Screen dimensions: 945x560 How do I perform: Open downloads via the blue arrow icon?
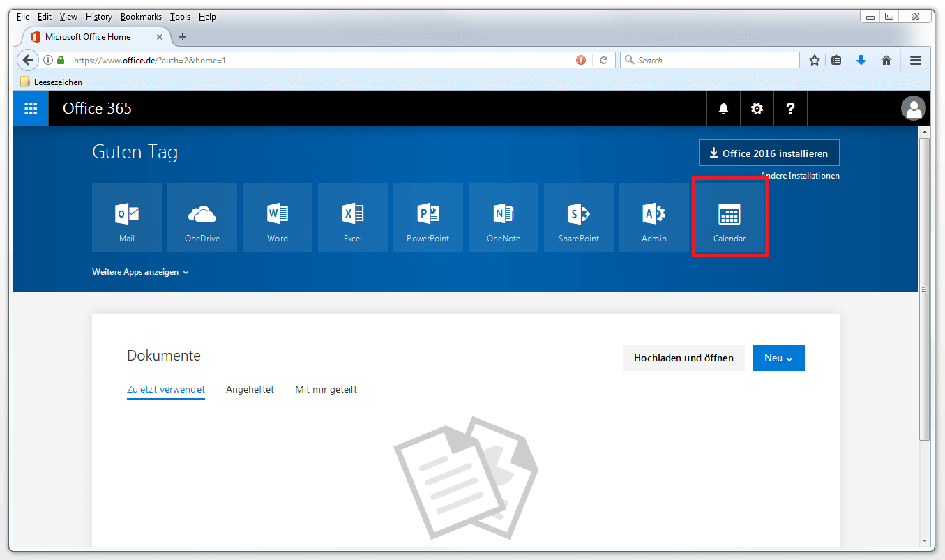click(x=861, y=61)
